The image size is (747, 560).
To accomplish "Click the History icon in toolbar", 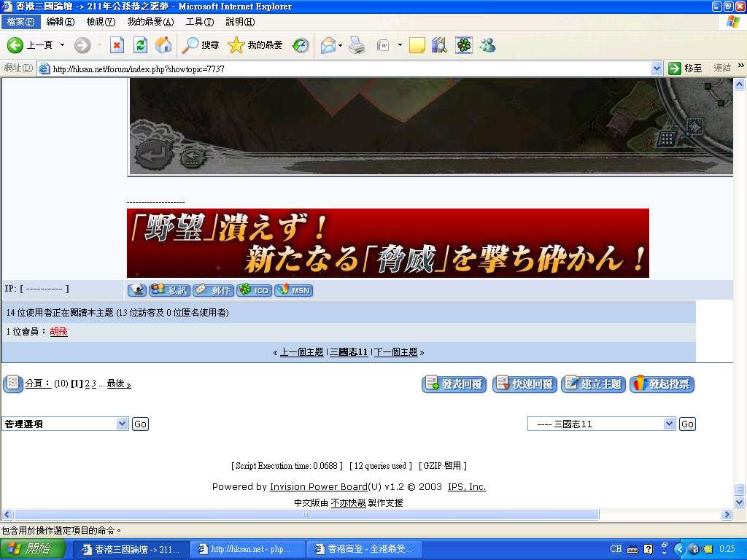I will 301,45.
